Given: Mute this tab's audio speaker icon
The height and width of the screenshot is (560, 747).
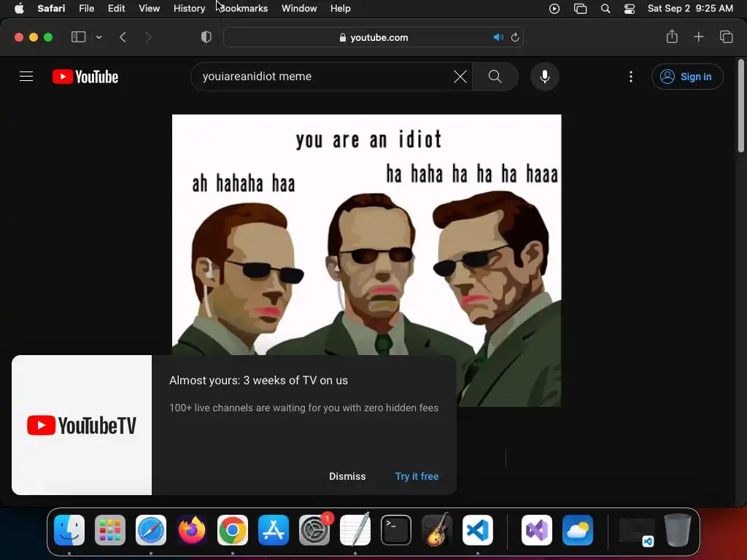Looking at the screenshot, I should (498, 37).
